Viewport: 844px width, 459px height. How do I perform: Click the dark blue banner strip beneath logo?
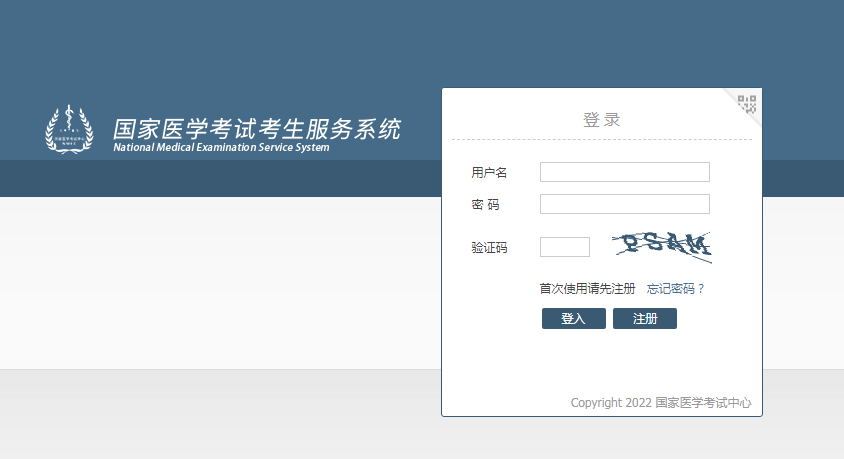[x=220, y=178]
